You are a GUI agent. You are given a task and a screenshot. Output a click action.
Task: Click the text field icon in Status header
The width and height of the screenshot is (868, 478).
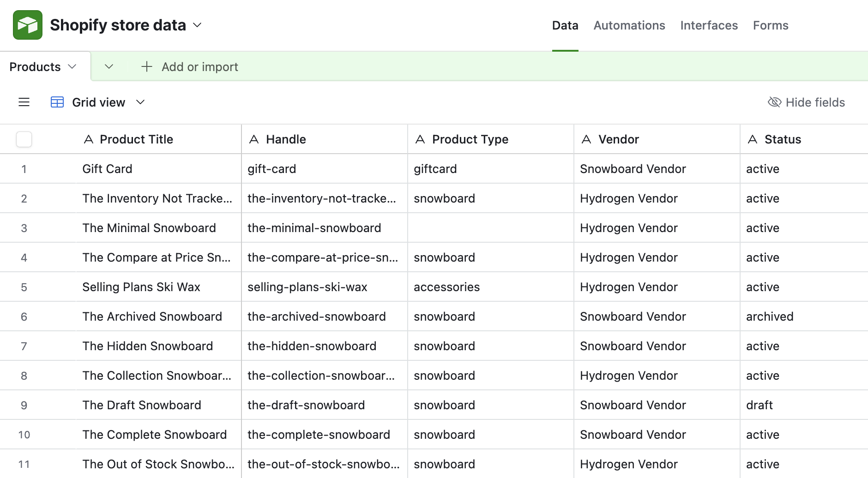753,139
